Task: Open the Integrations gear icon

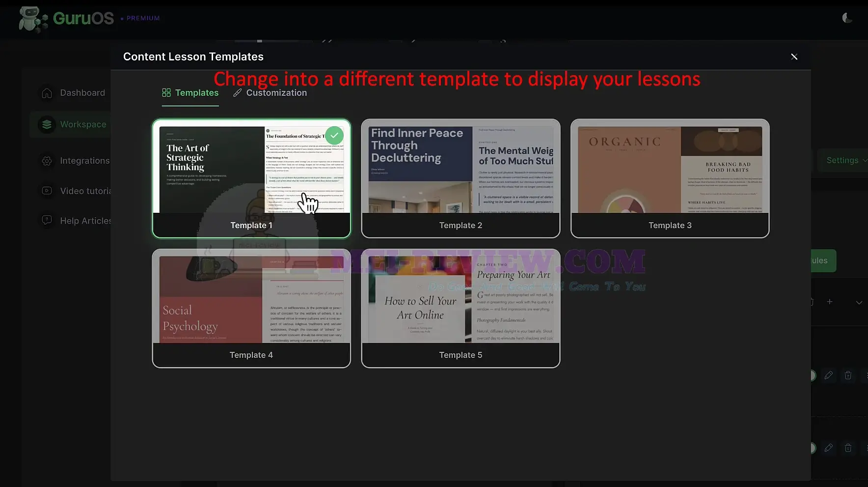Action: 47,161
